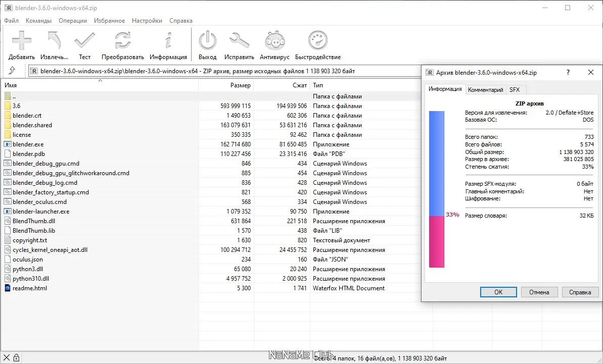This screenshot has height=364, width=603.
Task: Click the Добавить (Add) toolbar icon
Action: click(x=22, y=40)
